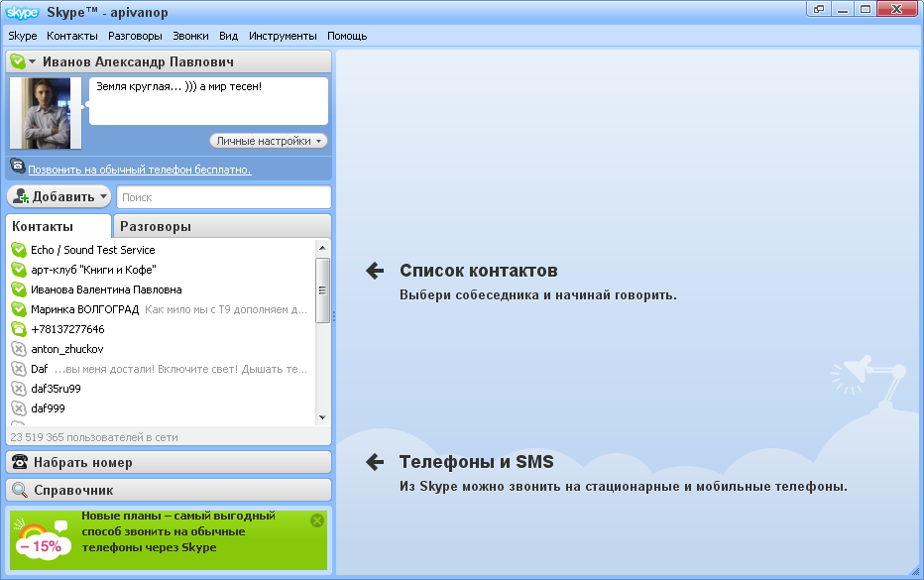Switch to the Контакты tab
This screenshot has height=580, width=924.
click(58, 226)
